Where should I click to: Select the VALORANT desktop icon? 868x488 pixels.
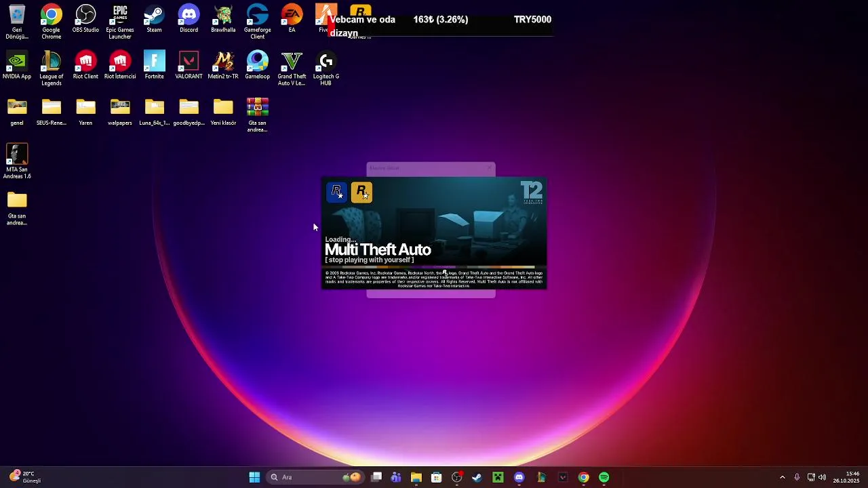189,65
